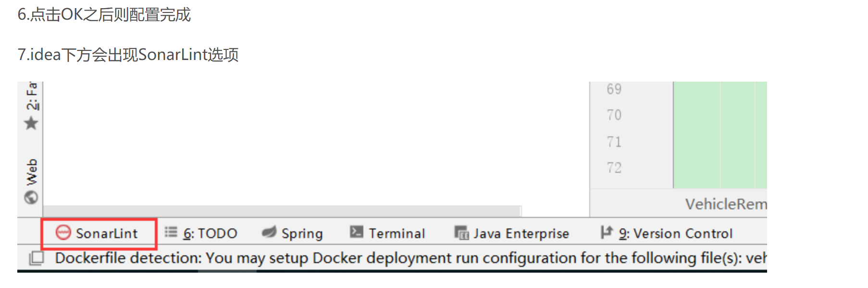Select the Java Enterprise tab
The image size is (868, 288).
pos(521,233)
